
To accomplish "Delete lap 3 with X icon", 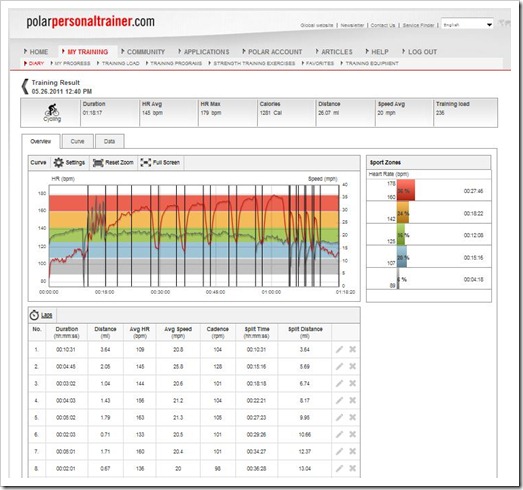I will click(352, 383).
